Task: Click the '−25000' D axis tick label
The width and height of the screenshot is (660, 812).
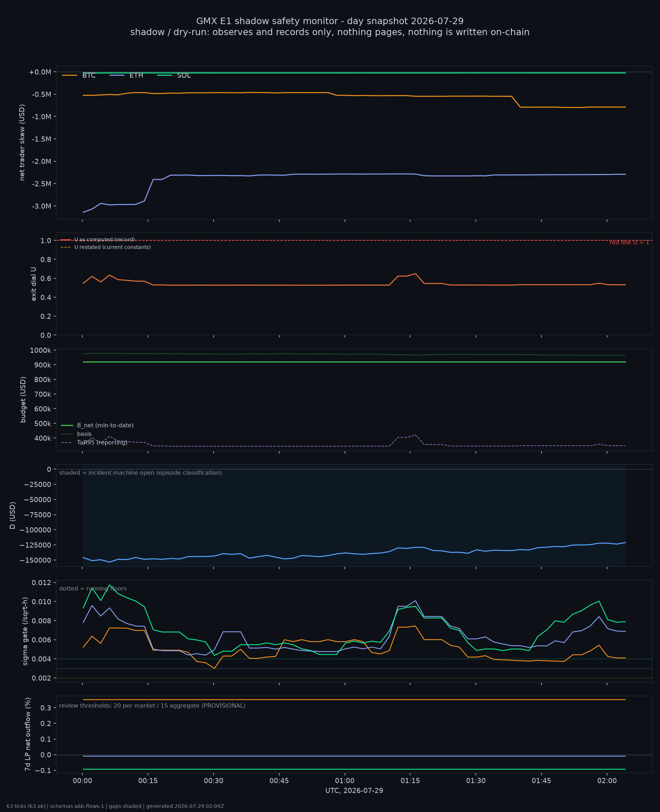Action: click(x=37, y=484)
